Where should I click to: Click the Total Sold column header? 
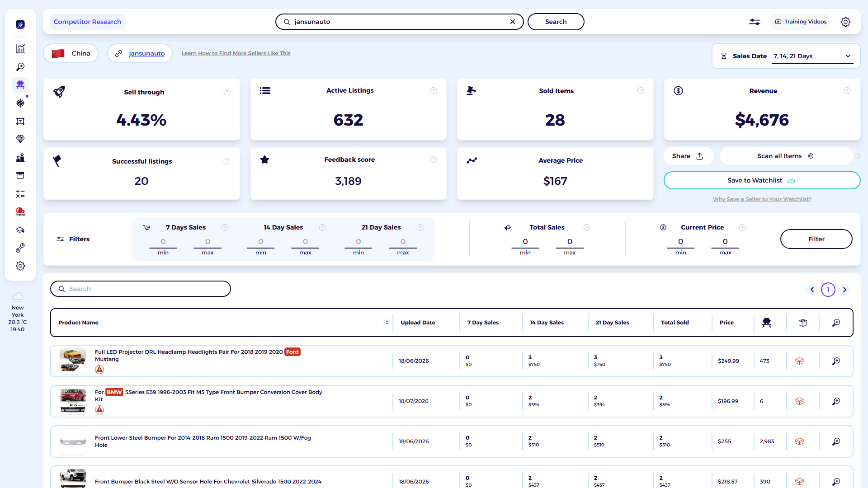tap(675, 323)
